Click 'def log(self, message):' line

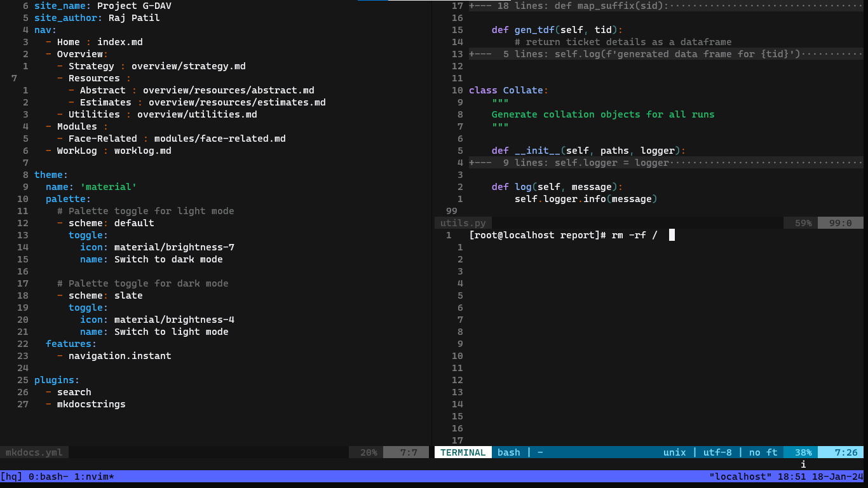557,187
